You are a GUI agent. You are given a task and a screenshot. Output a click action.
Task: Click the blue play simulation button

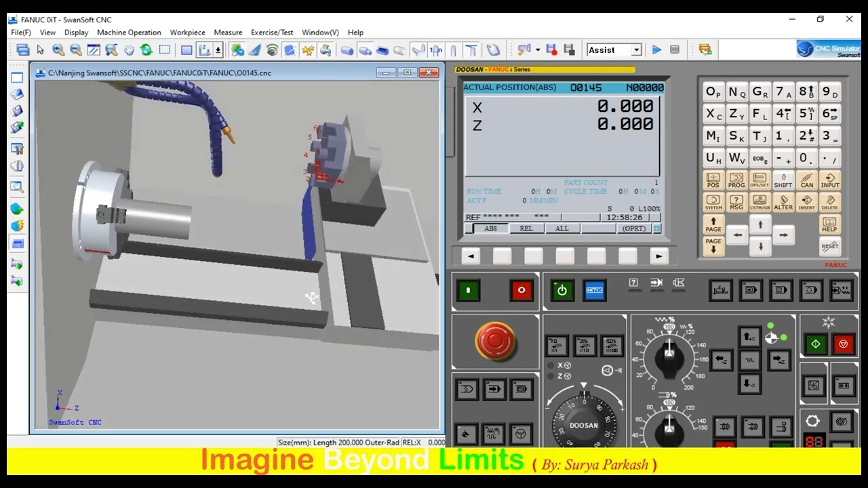(656, 49)
